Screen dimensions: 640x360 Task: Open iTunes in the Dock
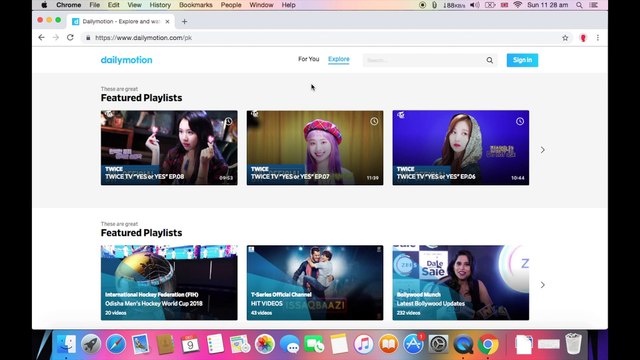[364, 344]
